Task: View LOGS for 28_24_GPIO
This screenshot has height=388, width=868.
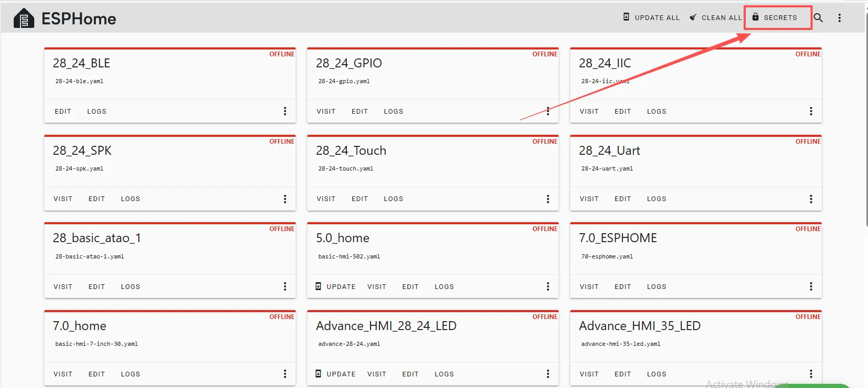Action: point(393,112)
